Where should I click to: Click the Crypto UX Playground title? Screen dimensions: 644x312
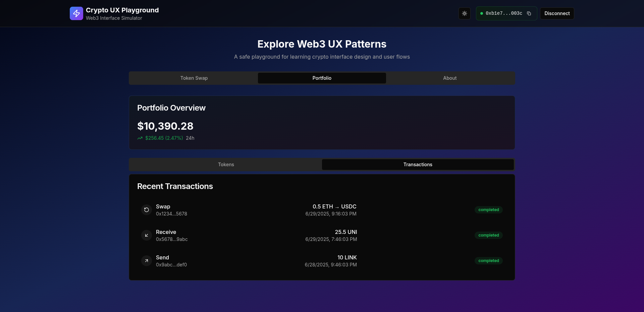coord(122,10)
